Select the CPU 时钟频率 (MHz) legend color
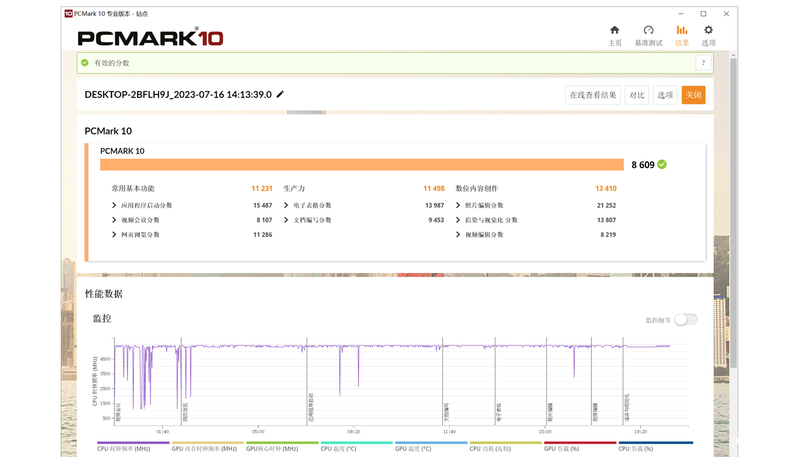The image size is (800, 457). pos(133,443)
